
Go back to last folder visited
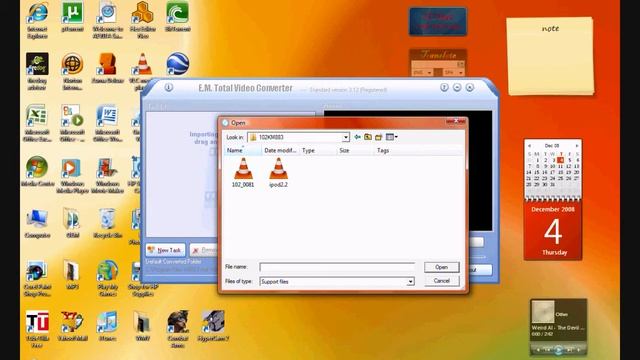pos(358,137)
